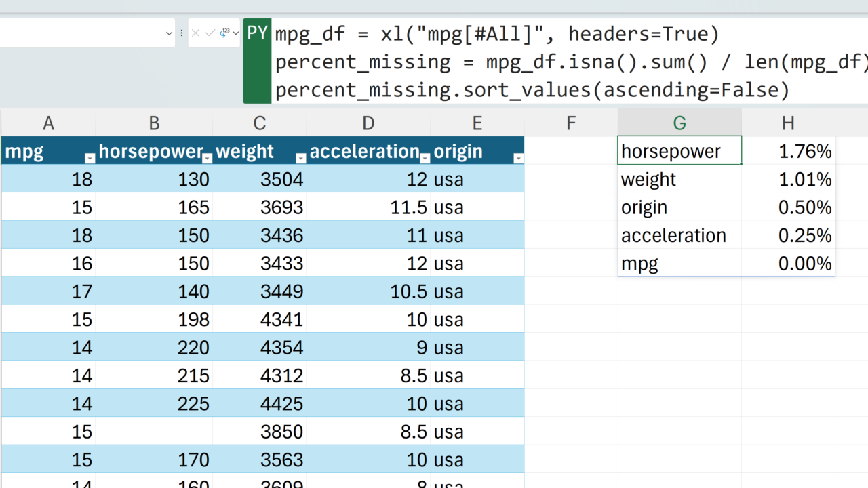Select the empty horsepower cell
This screenshot has height=488, width=868.
pyautogui.click(x=154, y=432)
